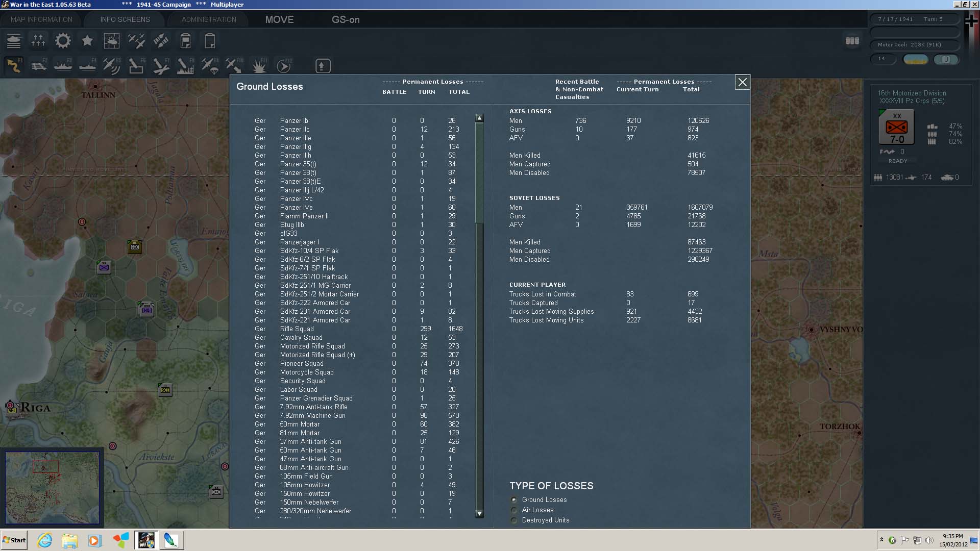The image size is (980, 551).
Task: Click the blue feather app taskbar button
Action: pos(171,540)
